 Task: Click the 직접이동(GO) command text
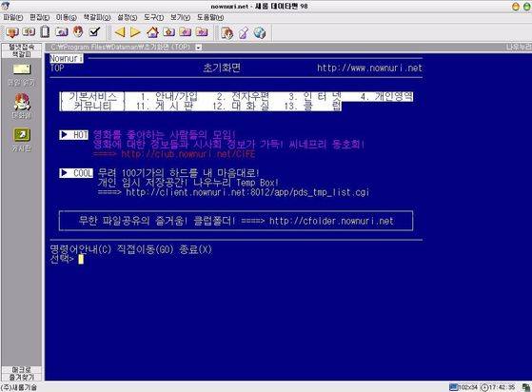pos(146,249)
